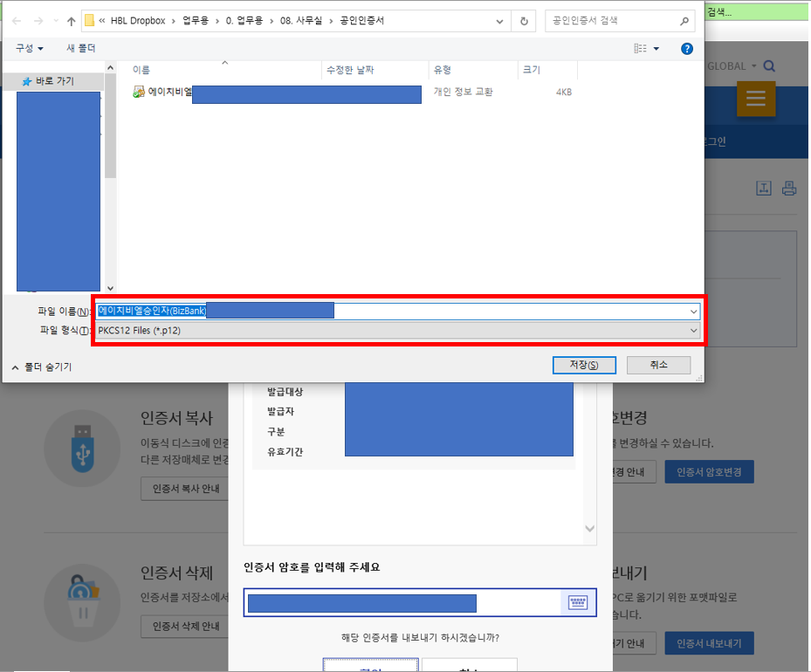Open the PKCS12 file type dropdown

pos(692,330)
